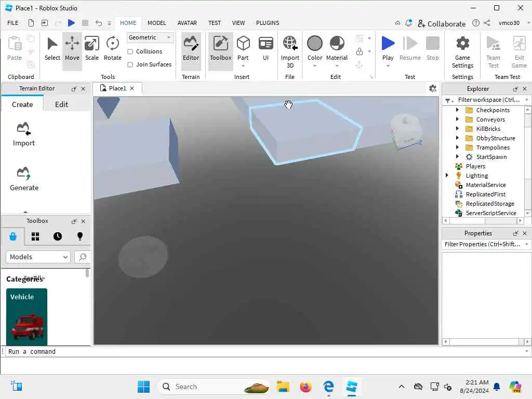Enable the Collisions checkbox
This screenshot has width=532, height=399.
tap(130, 51)
